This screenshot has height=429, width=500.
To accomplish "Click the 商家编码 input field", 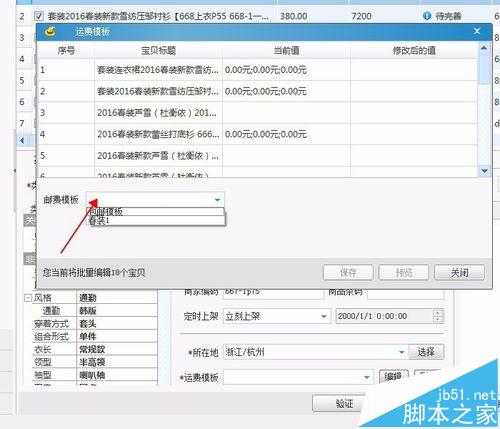I will coord(273,293).
